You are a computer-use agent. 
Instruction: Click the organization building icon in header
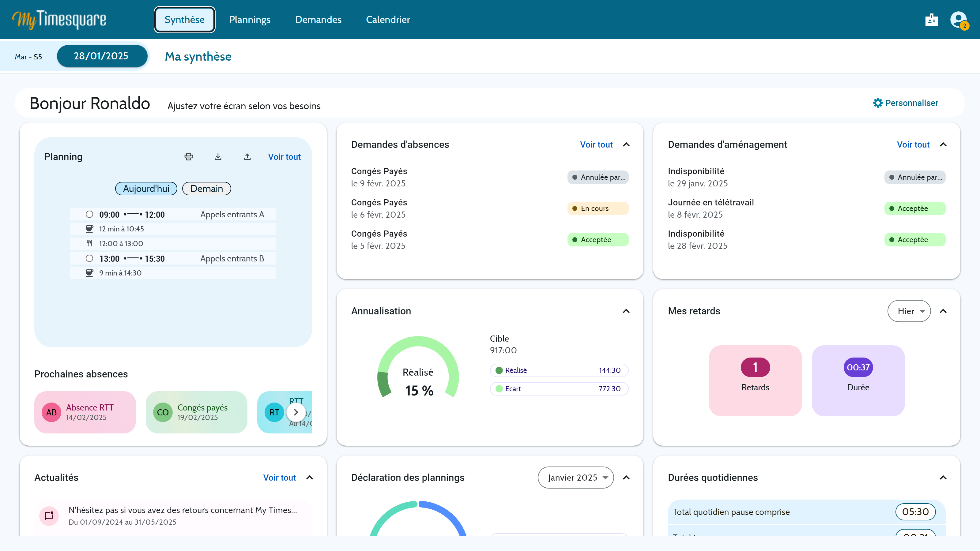coord(931,19)
